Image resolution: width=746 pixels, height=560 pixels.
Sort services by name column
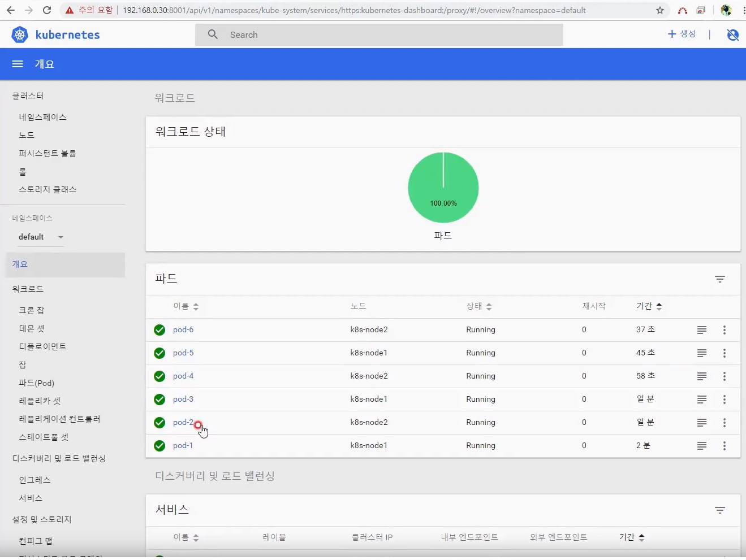pos(186,537)
